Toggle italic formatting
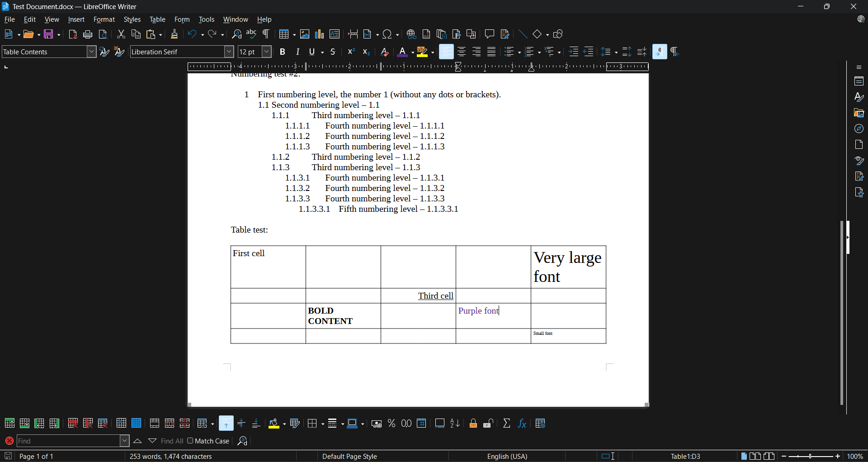868x462 pixels. point(297,52)
